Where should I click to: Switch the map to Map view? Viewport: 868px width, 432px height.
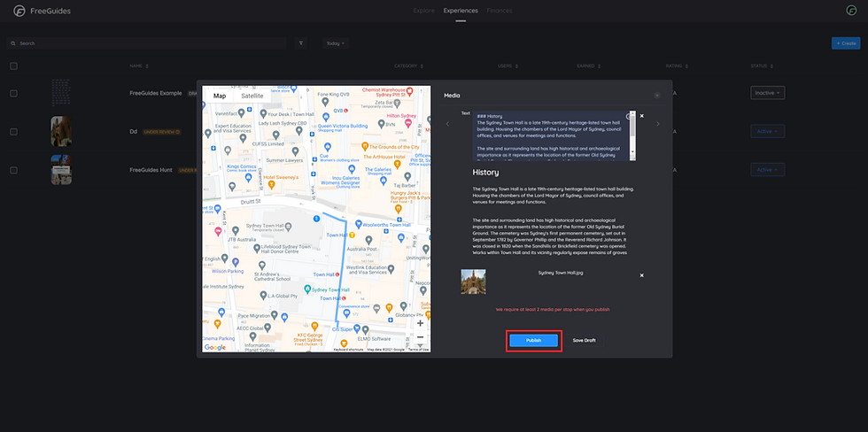click(220, 96)
